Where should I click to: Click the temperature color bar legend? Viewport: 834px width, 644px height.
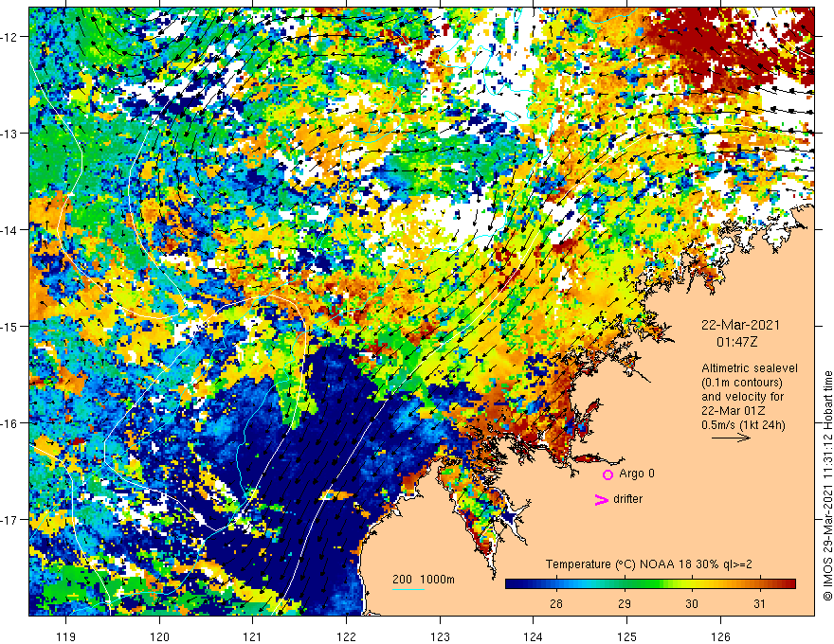[650, 584]
